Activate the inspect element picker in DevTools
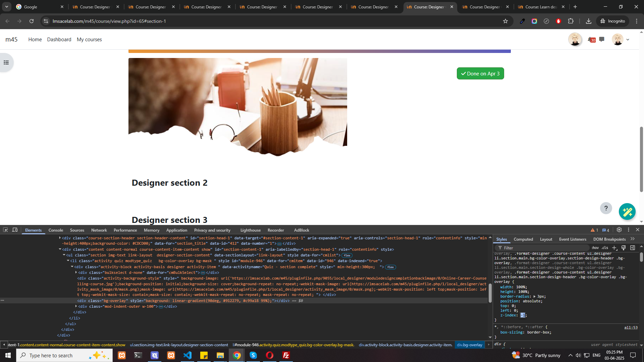This screenshot has height=362, width=644. click(x=5, y=230)
